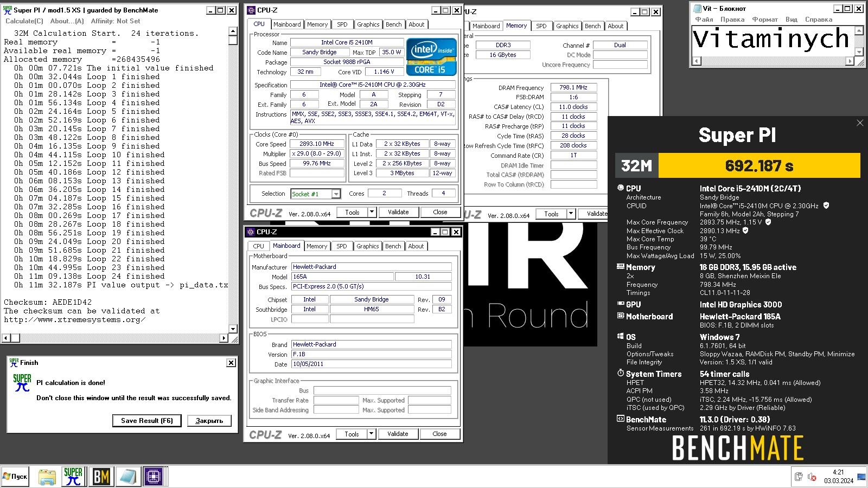The image size is (868, 488).
Task: Click the Mainboard CPU-Z window title icon
Action: coord(251,232)
